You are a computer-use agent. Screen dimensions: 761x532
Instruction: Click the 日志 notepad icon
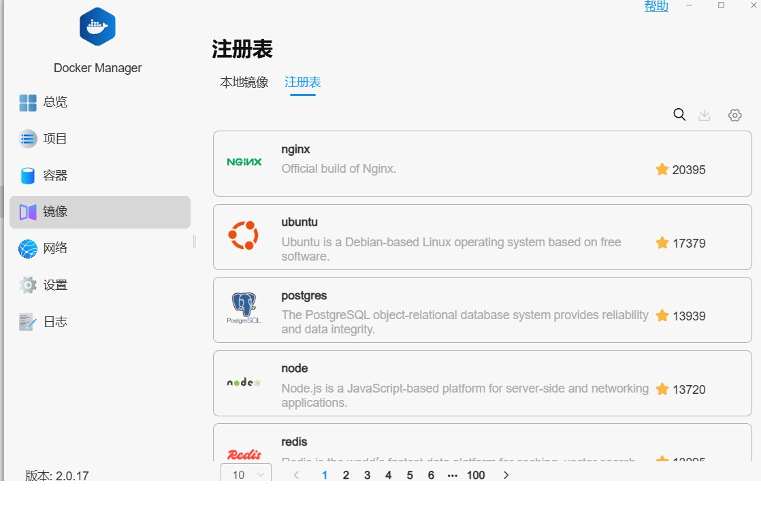(28, 322)
